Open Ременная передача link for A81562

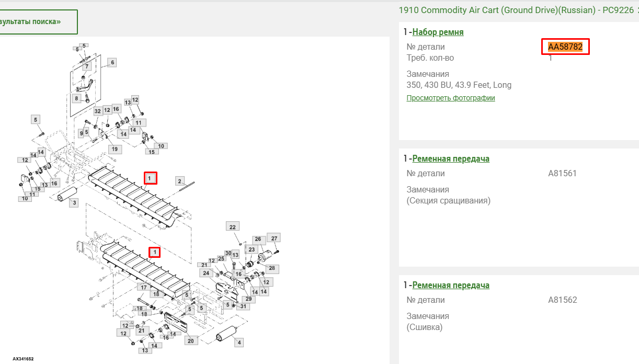[451, 285]
